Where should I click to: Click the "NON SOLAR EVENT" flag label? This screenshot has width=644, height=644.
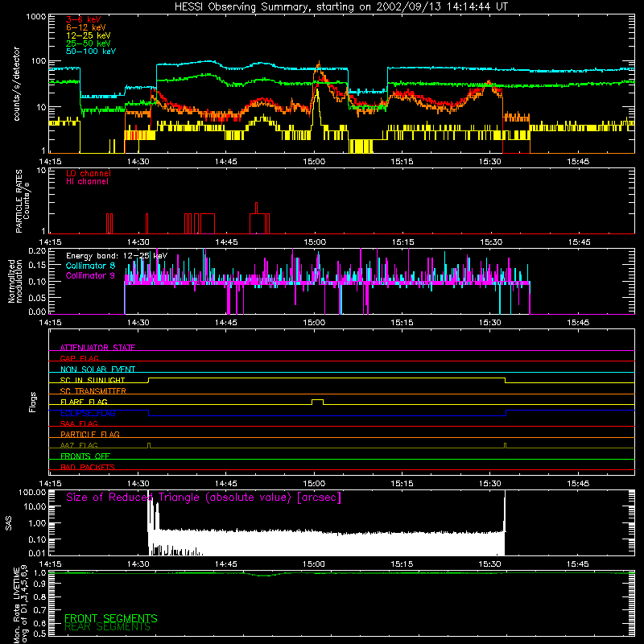click(97, 369)
